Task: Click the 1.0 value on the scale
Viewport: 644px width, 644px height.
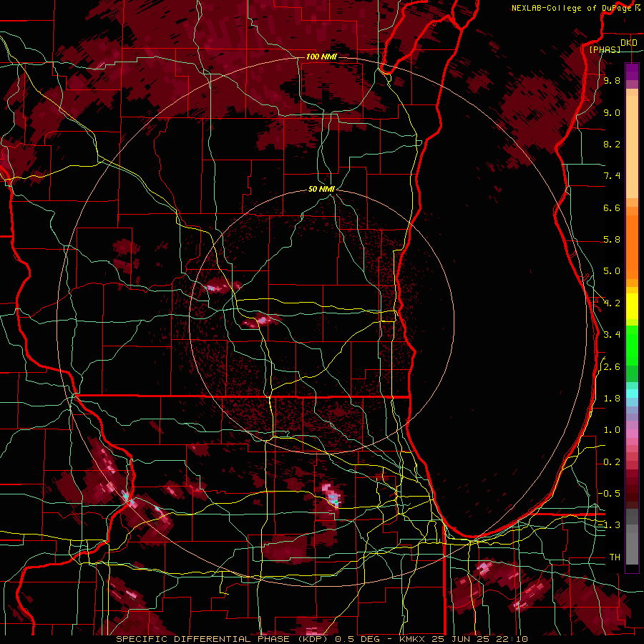Action: click(x=612, y=430)
